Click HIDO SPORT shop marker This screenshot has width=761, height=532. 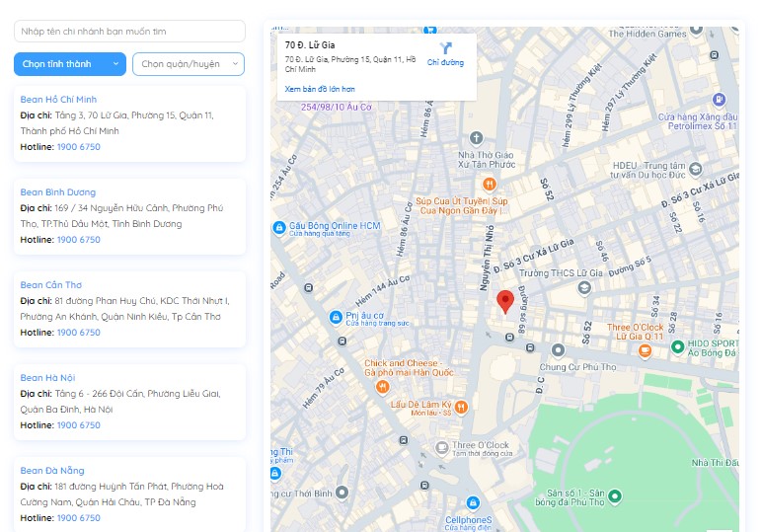[x=677, y=346]
